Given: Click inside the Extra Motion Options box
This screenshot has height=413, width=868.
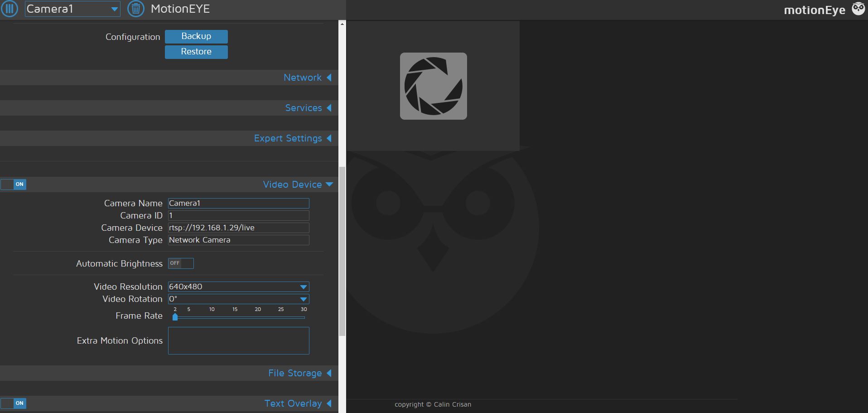Looking at the screenshot, I should pos(238,340).
